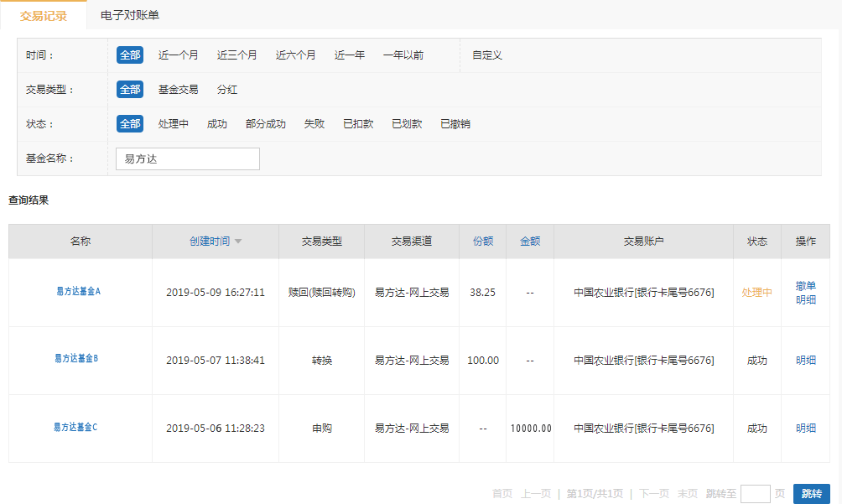Filter transaction type by 基金交易
The height and width of the screenshot is (504, 842).
click(178, 90)
